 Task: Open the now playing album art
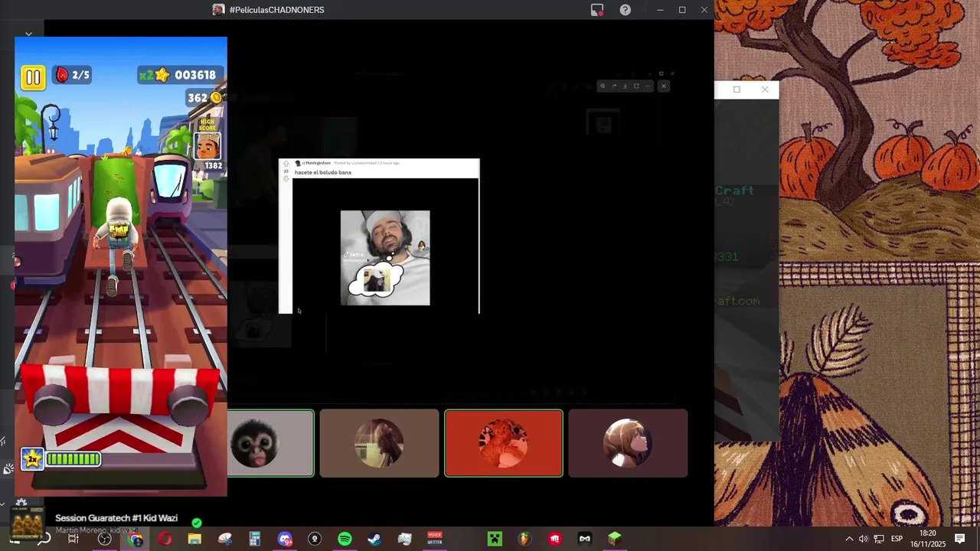point(27,524)
